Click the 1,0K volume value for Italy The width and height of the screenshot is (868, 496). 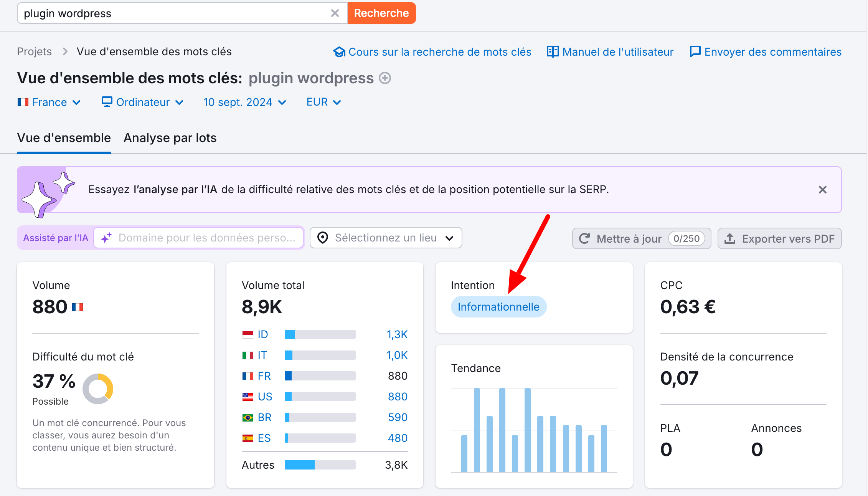397,355
